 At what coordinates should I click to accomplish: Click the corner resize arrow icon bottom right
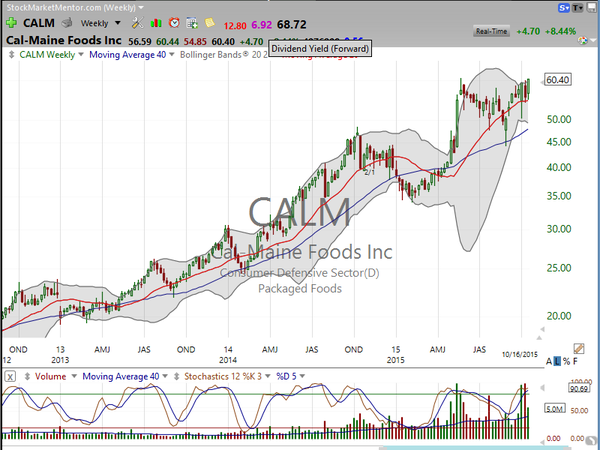click(592, 441)
